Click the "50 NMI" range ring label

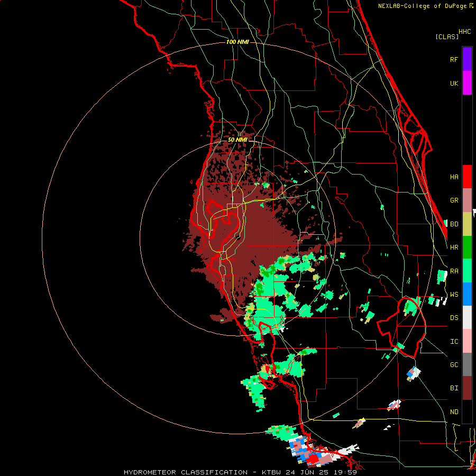(x=237, y=140)
